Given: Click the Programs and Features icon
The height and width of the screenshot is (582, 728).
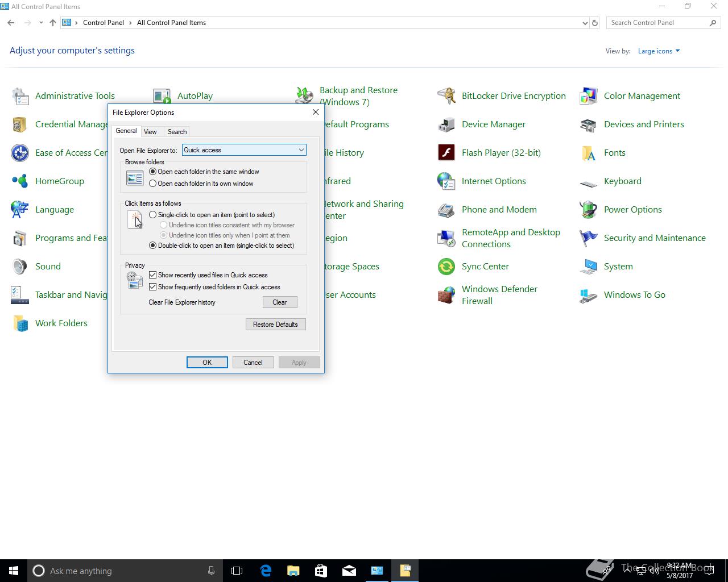Looking at the screenshot, I should [x=20, y=238].
